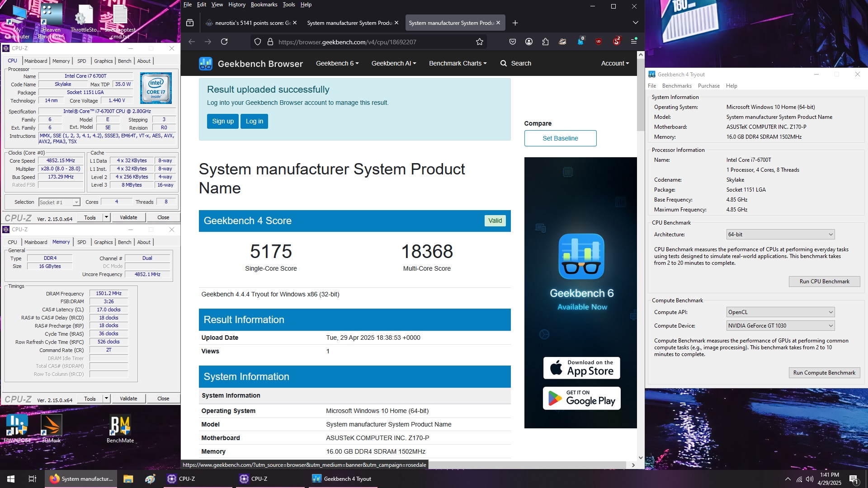Open the Heaven Benchmark desktop shortcut
Screen dimensions: 868x488
pyautogui.click(x=51, y=21)
